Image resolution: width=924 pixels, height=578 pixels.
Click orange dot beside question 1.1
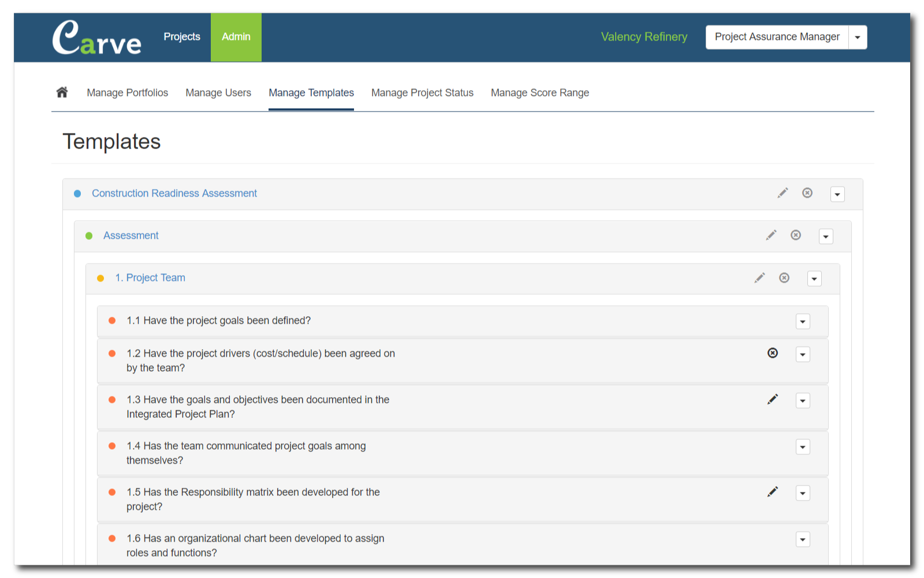(112, 320)
